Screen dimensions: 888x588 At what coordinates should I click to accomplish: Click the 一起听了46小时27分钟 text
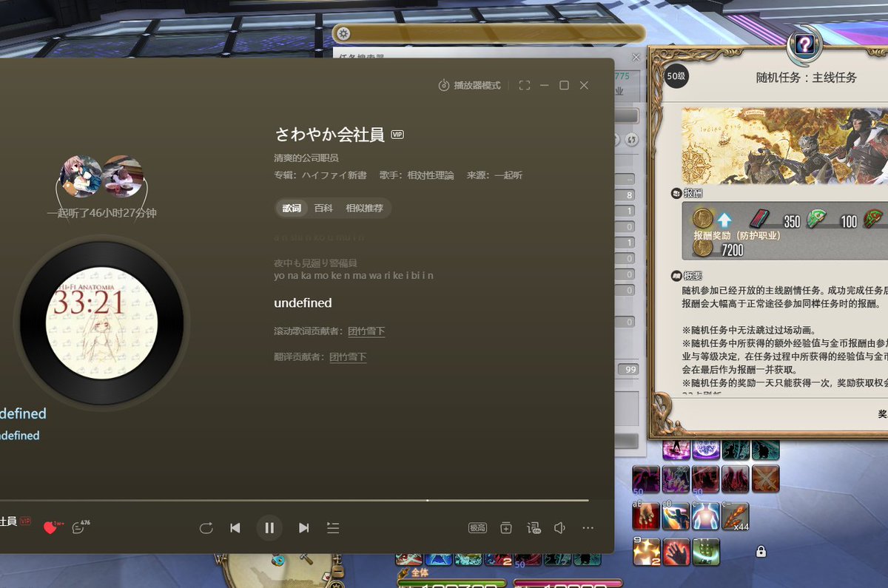coord(101,213)
